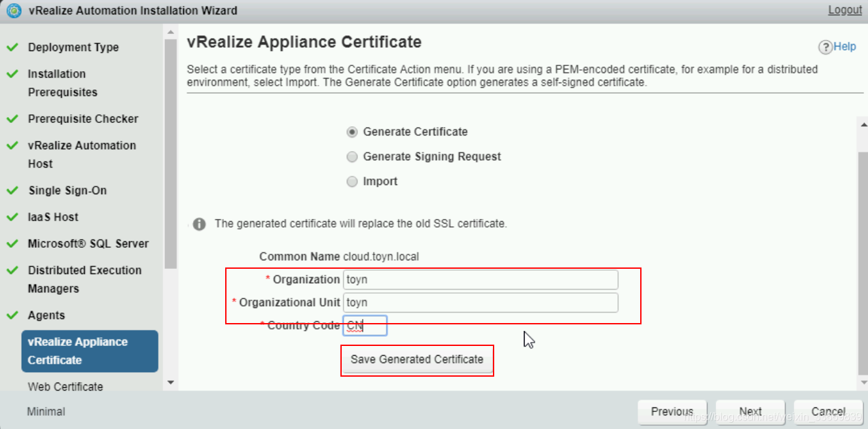Open Distributed Execution Managers step
Screen dimensions: 868x429
84,279
